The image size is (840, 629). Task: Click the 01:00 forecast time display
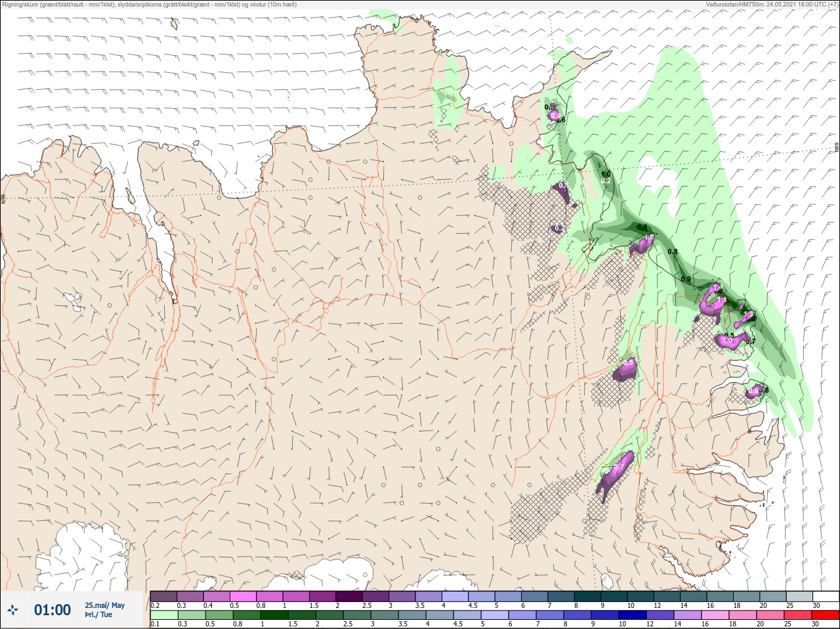52,610
